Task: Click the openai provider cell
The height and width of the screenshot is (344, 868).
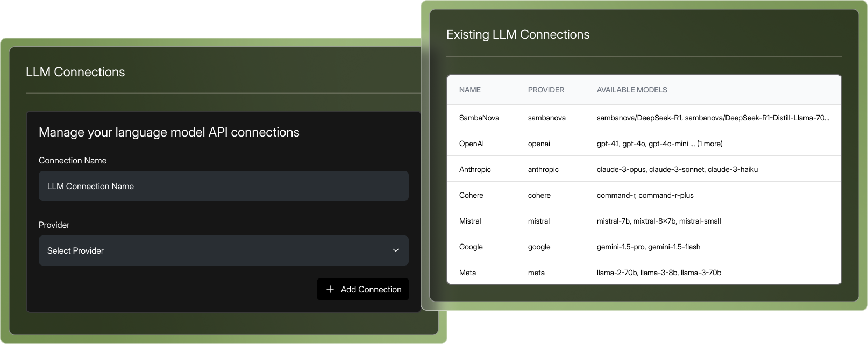Action: tap(539, 144)
